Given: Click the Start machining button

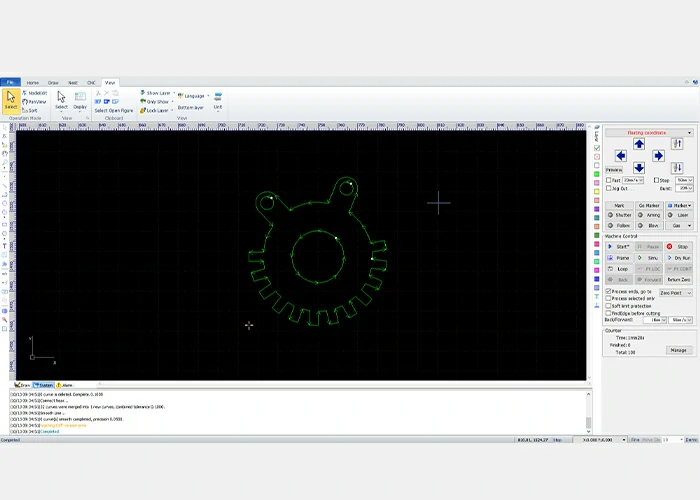Looking at the screenshot, I should [x=619, y=246].
